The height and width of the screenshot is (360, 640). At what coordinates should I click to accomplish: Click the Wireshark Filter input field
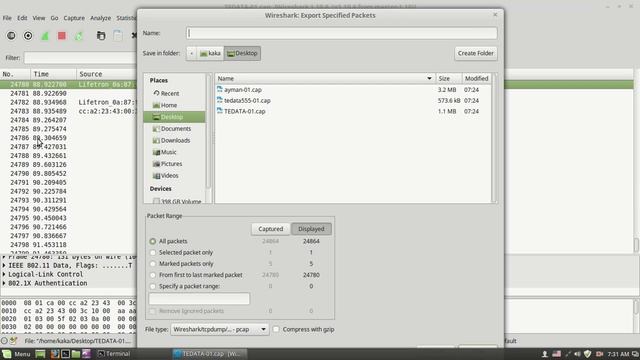click(80, 58)
